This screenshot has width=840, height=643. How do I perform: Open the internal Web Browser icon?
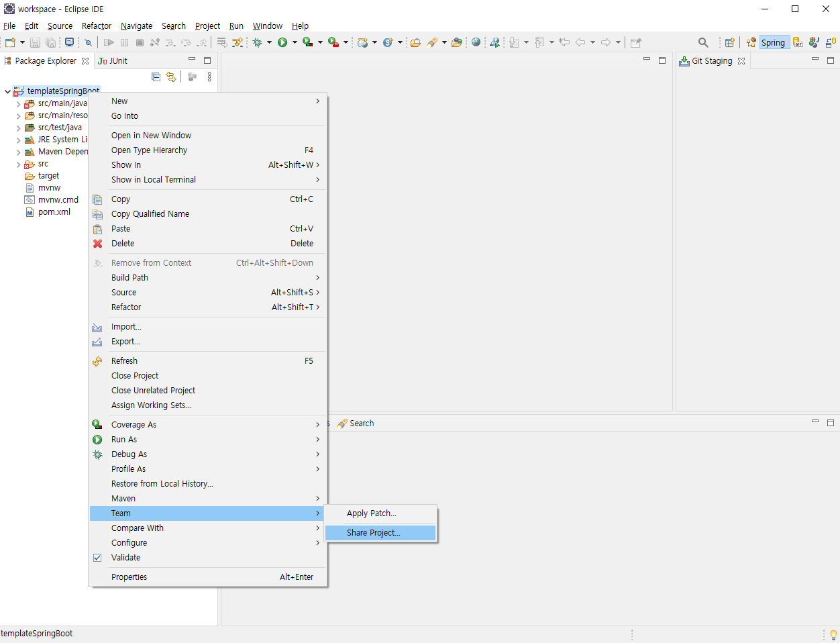tap(476, 42)
